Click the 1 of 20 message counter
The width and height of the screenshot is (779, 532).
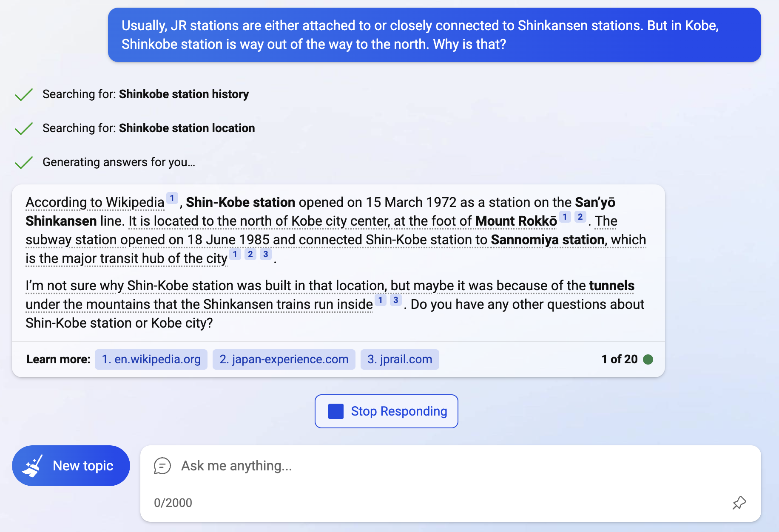(620, 359)
